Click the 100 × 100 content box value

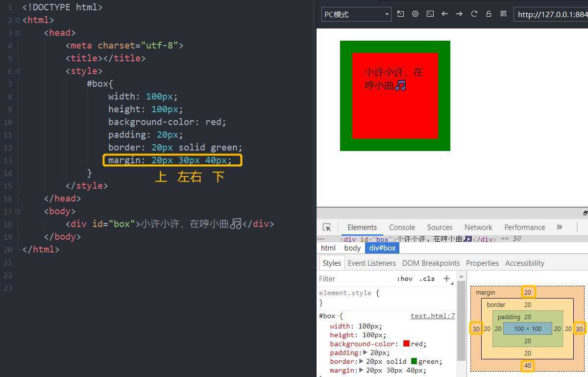click(x=528, y=328)
